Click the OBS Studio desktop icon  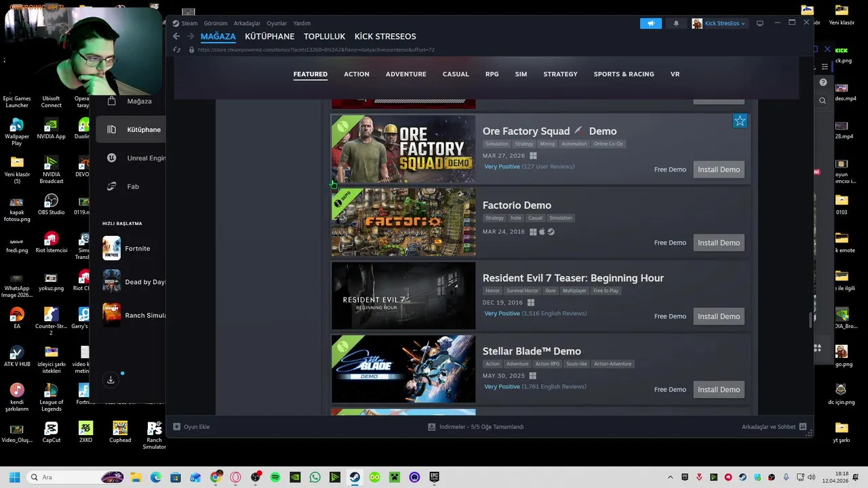[51, 201]
